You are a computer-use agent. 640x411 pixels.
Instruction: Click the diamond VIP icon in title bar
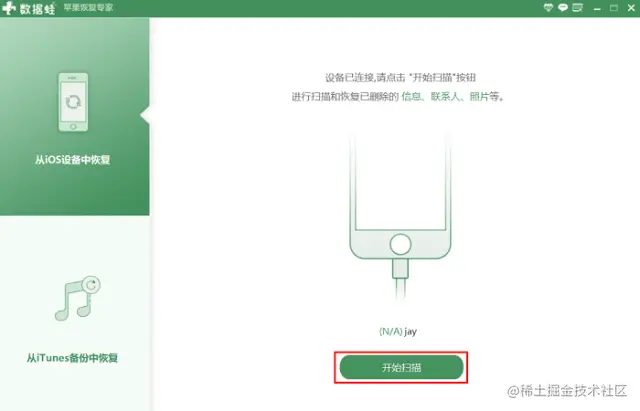pyautogui.click(x=548, y=7)
